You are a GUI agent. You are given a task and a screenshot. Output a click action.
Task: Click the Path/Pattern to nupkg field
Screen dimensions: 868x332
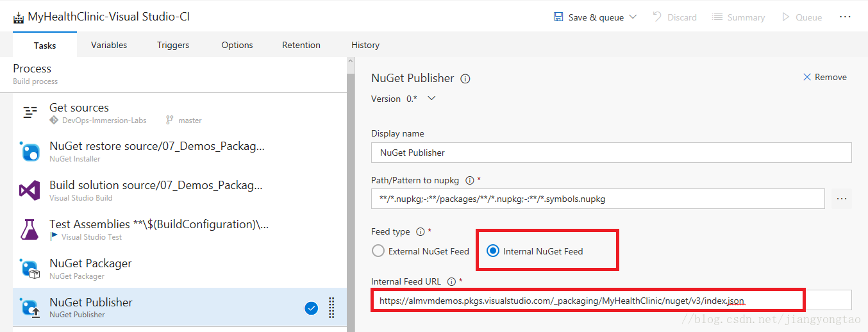click(597, 199)
